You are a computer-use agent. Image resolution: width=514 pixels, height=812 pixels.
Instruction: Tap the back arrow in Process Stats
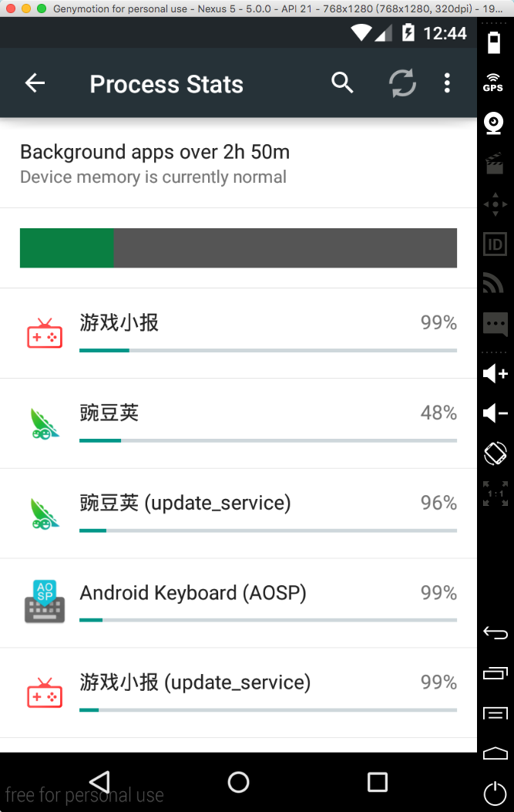[x=35, y=83]
